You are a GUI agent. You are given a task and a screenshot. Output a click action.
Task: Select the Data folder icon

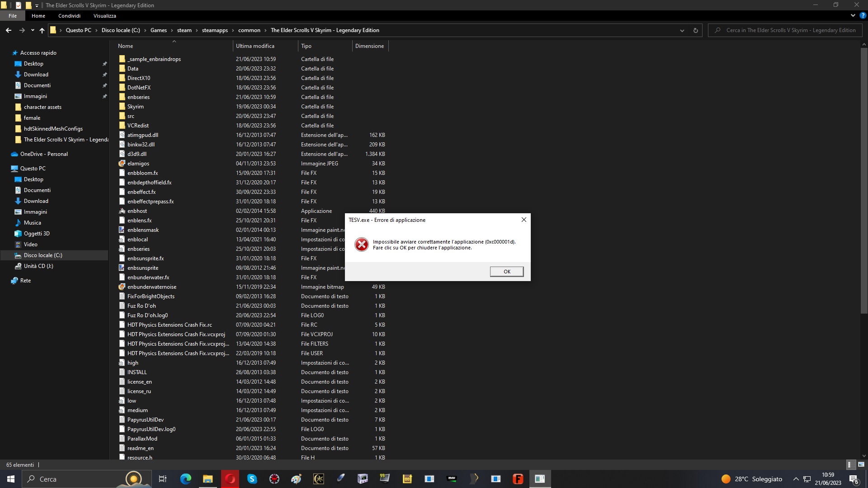(122, 69)
